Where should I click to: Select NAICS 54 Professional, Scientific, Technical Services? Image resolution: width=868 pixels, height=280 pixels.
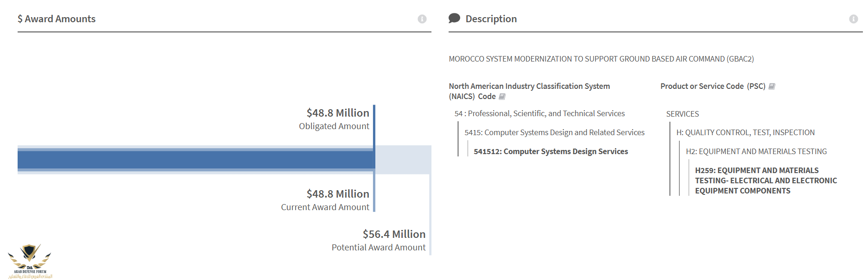point(539,114)
